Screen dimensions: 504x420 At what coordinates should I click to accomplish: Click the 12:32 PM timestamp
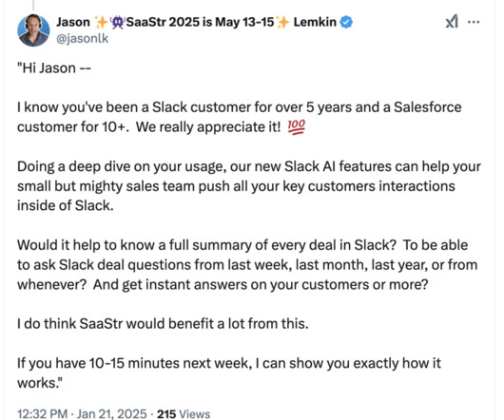(x=43, y=414)
